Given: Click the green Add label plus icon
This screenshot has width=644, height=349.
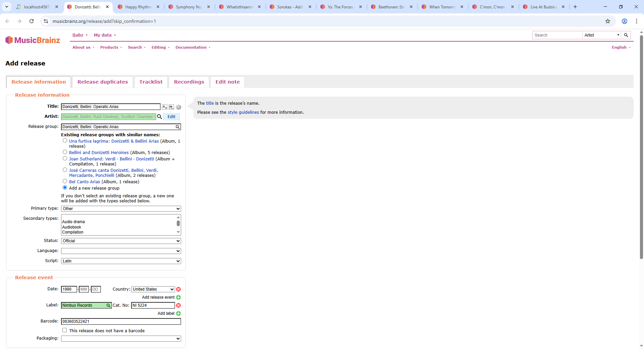Looking at the screenshot, I should pos(178,313).
